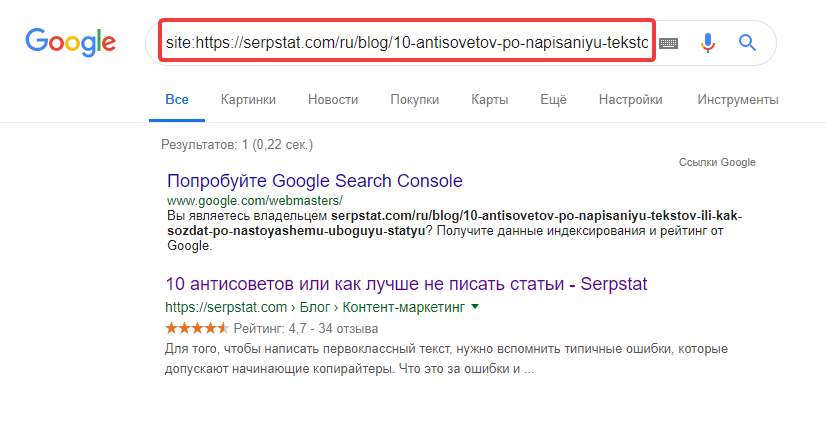The image size is (827, 431).
Task: Click snippet text Для того, чтобы написать
Action: click(446, 359)
